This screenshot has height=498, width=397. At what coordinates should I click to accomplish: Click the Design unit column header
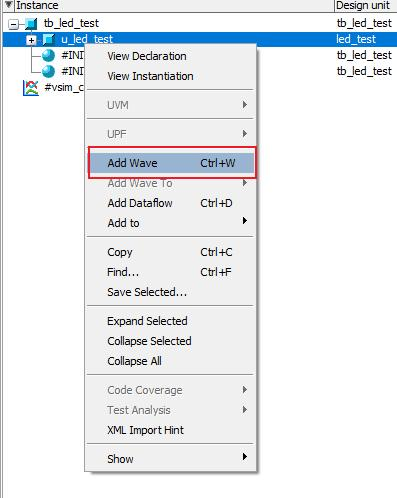coord(366,6)
